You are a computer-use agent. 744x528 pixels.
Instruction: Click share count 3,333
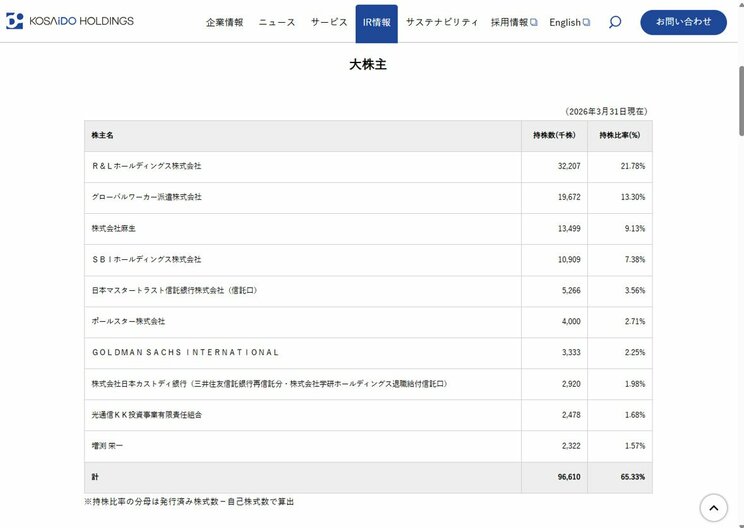[571, 352]
